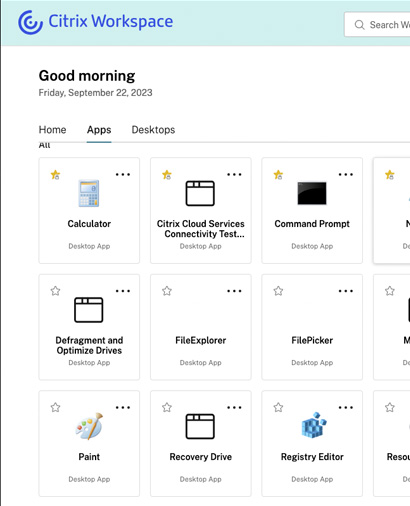The width and height of the screenshot is (410, 506).
Task: Open Citrix Cloud Services Connectivity Test icon
Action: 200,193
